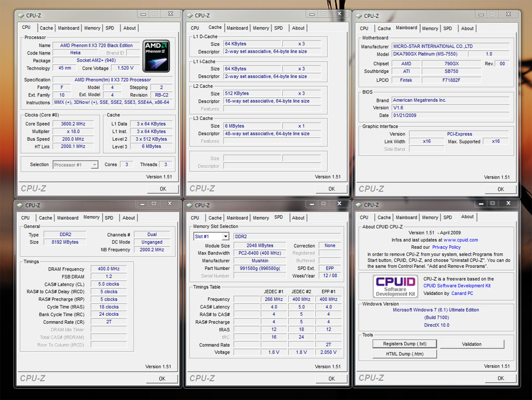
Task: Open About tab in the CPU window
Action: pos(129,28)
